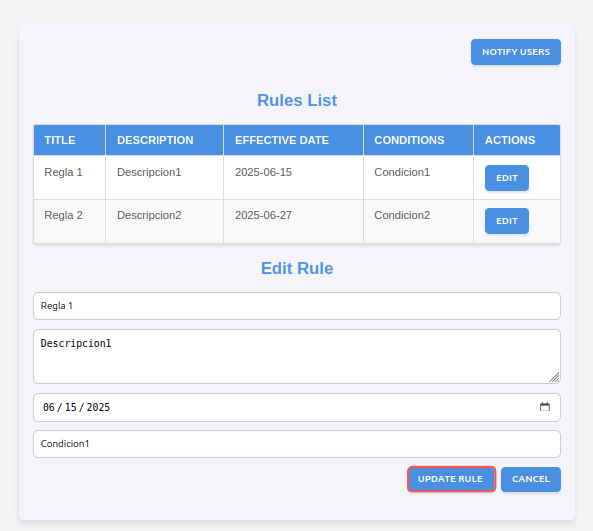The height and width of the screenshot is (531, 593).
Task: Select the 2025-06-27 date cell
Action: point(293,221)
